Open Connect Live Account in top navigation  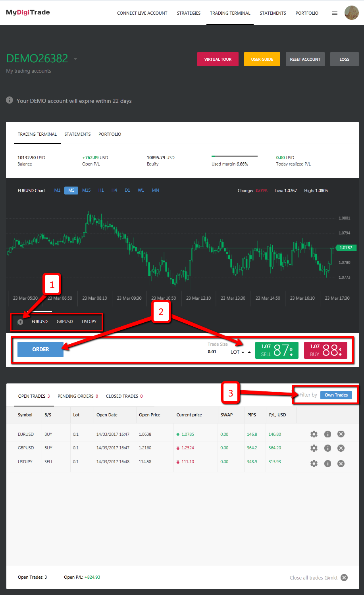(142, 13)
